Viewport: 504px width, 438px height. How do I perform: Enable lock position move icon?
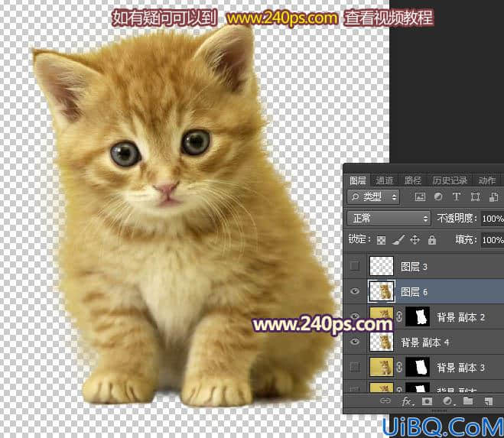coord(415,240)
